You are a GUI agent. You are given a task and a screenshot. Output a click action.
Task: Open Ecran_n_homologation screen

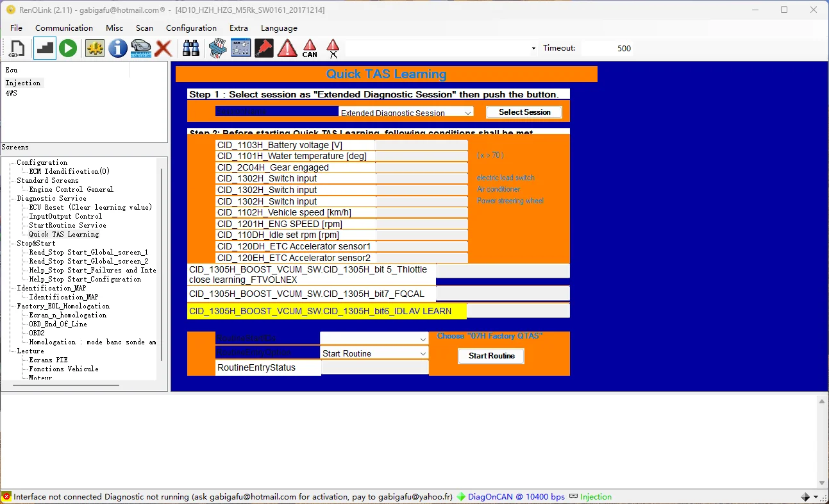67,315
